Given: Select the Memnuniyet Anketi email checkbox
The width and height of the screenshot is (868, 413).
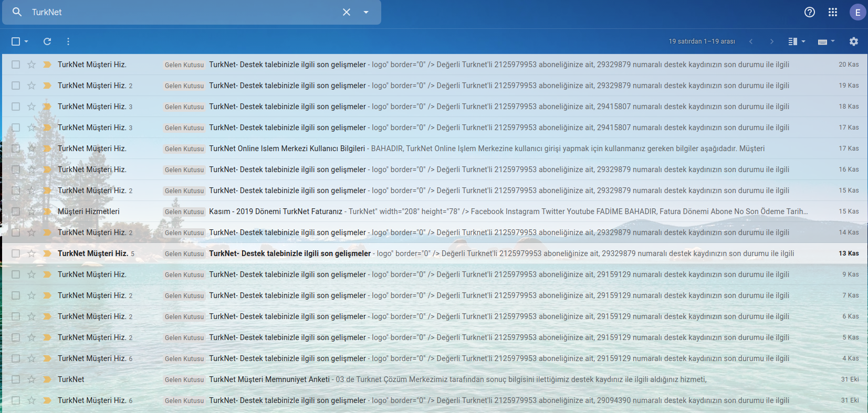Looking at the screenshot, I should 16,379.
